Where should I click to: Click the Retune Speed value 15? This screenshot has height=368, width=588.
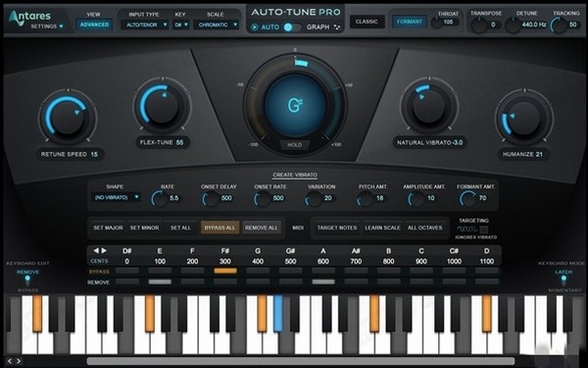(x=94, y=154)
